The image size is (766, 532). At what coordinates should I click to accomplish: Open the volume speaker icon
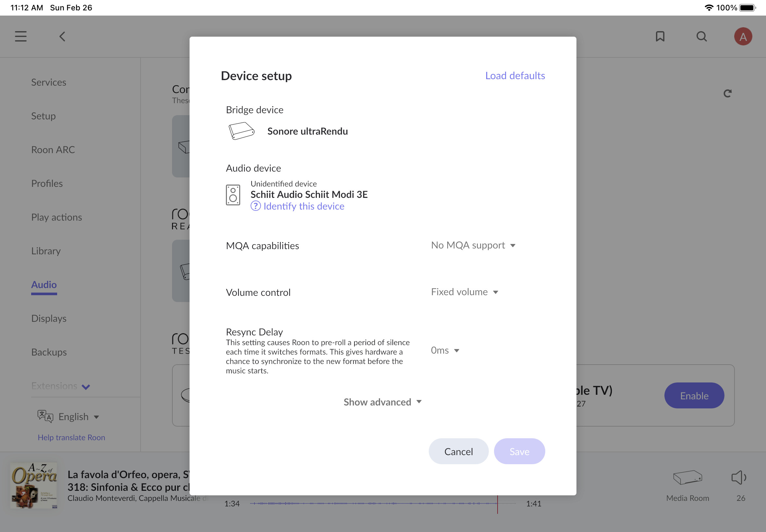pos(738,478)
